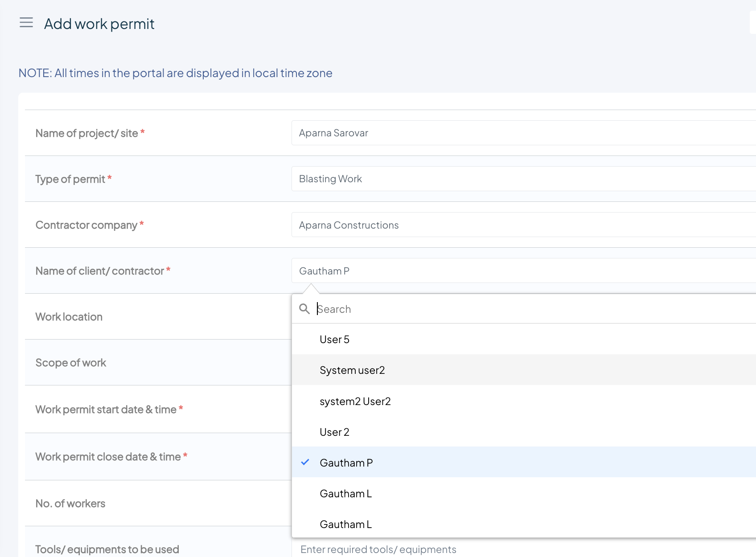756x557 pixels.
Task: Select User 2 in the dropdown list
Action: point(335,432)
